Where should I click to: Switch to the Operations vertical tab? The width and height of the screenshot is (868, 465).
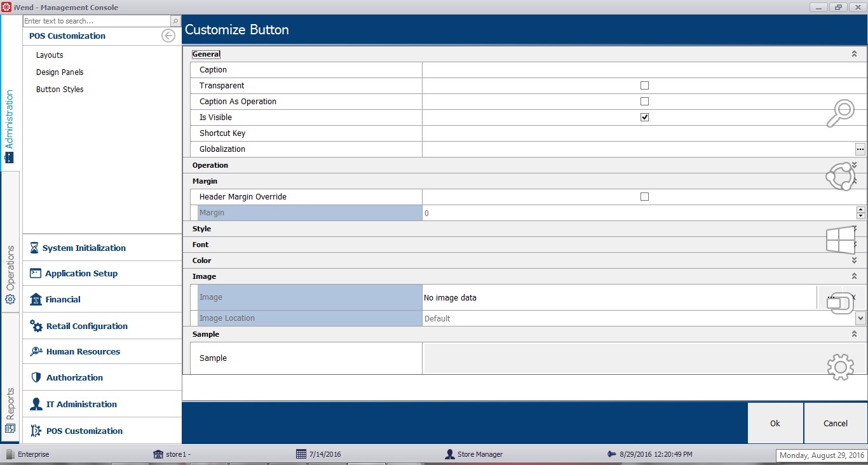tap(10, 274)
